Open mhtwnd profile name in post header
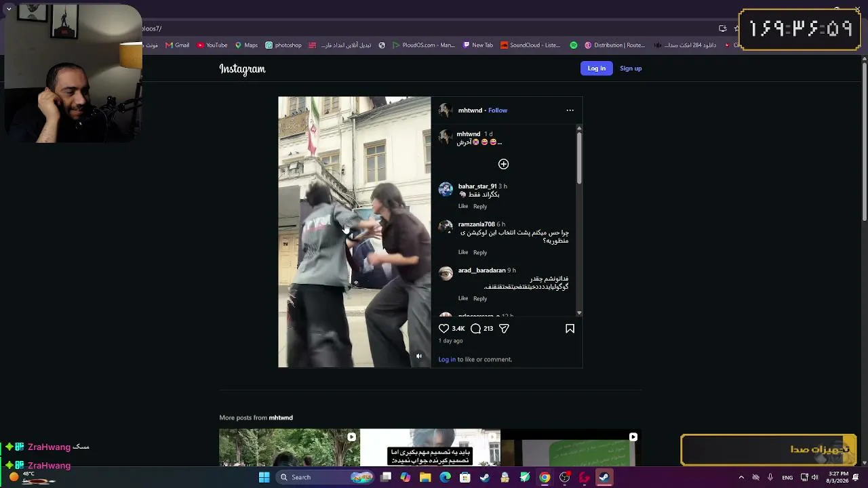The image size is (868, 488). 470,110
